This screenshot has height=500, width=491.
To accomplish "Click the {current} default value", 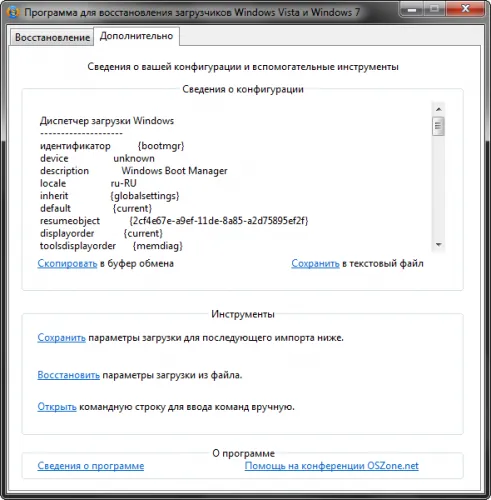I will (132, 208).
